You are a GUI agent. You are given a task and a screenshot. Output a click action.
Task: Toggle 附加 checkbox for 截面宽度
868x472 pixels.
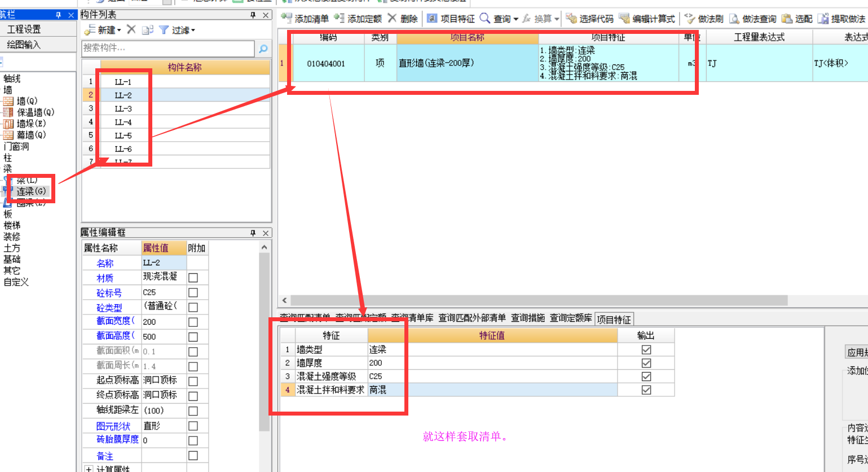[x=193, y=322]
